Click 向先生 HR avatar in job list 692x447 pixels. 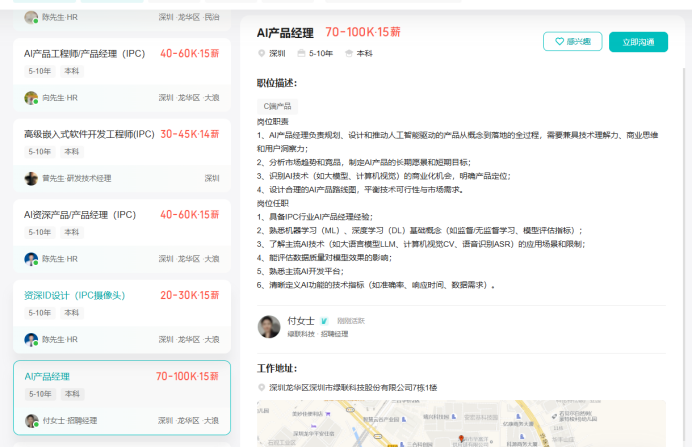[x=31, y=98]
